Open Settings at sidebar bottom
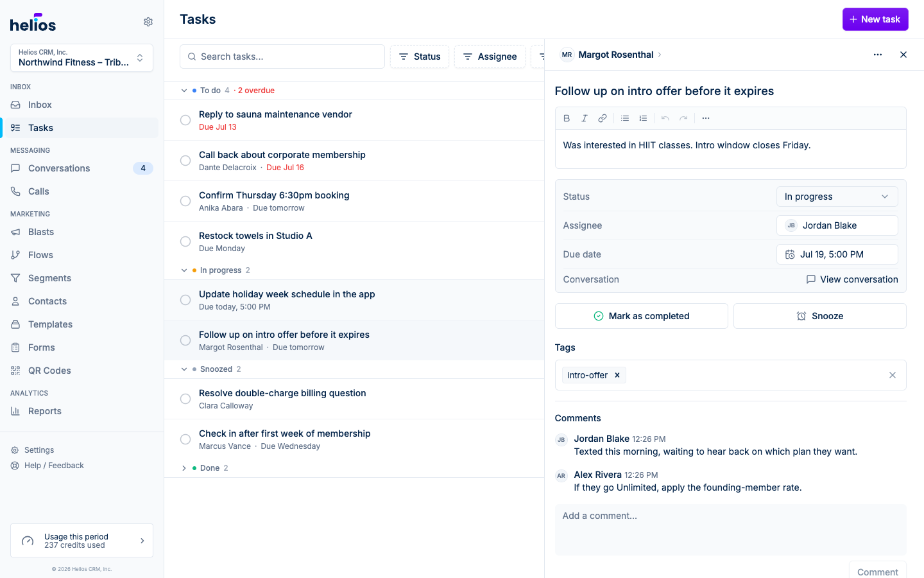The width and height of the screenshot is (924, 578). coord(38,450)
